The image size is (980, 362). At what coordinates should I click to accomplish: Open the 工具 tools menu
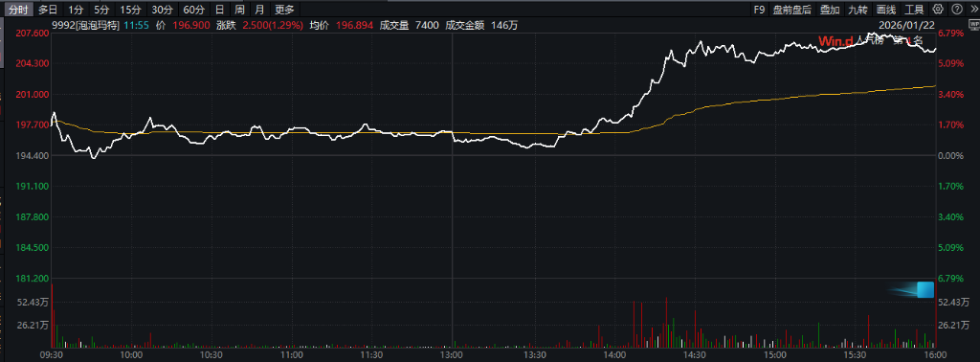pyautogui.click(x=914, y=10)
